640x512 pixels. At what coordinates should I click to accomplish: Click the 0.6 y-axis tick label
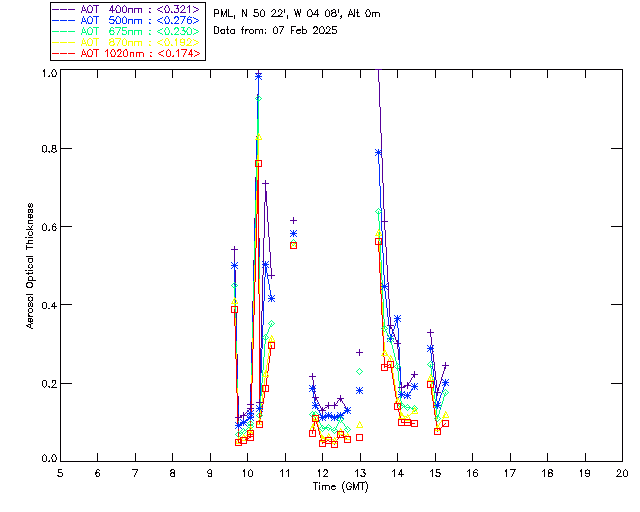pyautogui.click(x=49, y=227)
